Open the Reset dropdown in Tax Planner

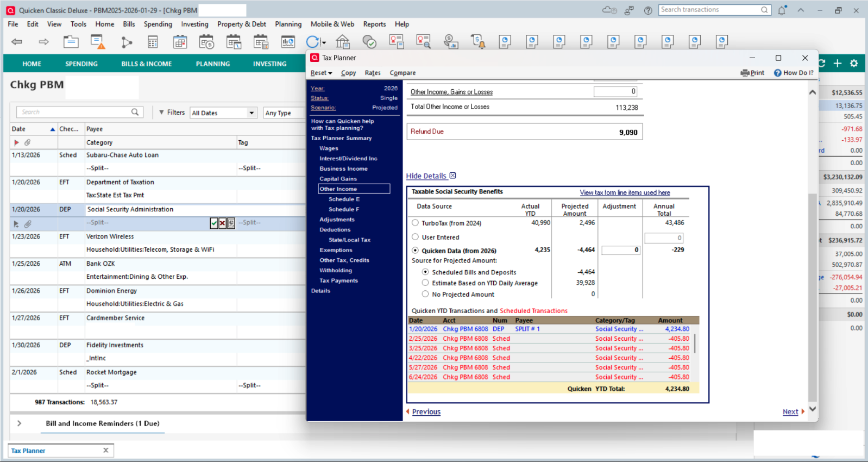click(x=321, y=73)
